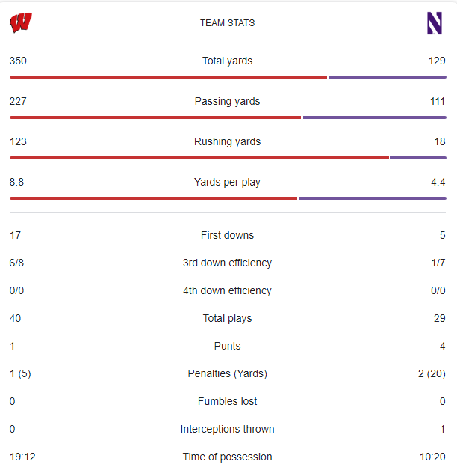The height and width of the screenshot is (476, 457).
Task: Click the Punts stat label
Action: (227, 346)
